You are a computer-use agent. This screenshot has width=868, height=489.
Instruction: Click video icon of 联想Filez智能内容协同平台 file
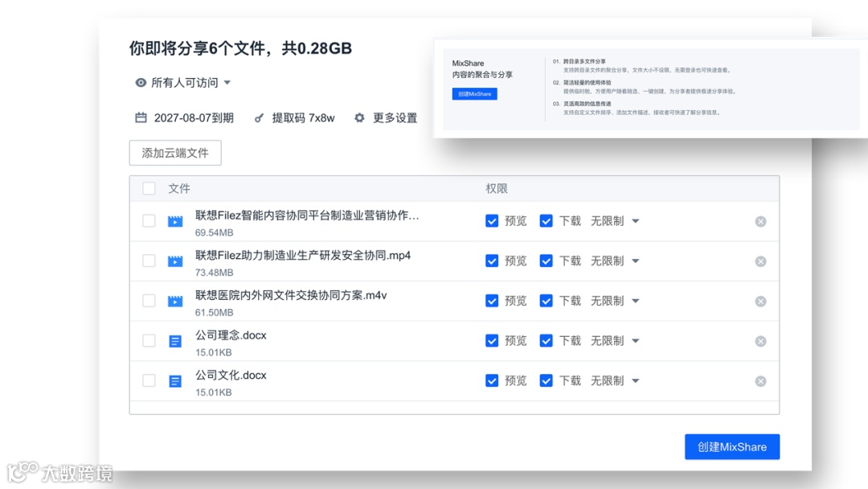(175, 221)
